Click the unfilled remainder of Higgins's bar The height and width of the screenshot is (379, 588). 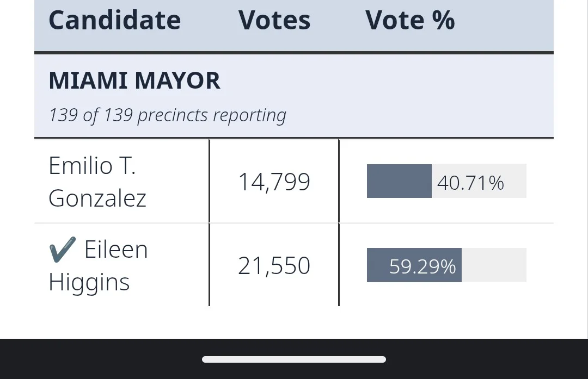click(493, 265)
